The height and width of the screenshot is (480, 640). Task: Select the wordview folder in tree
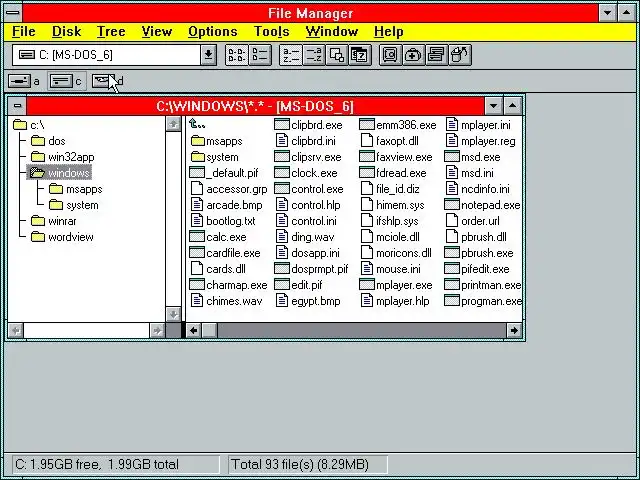click(x=62, y=237)
